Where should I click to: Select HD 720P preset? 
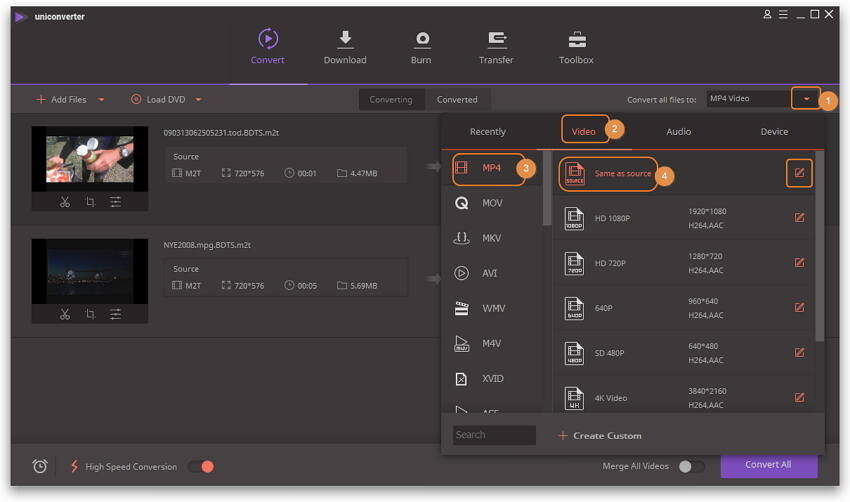click(683, 263)
